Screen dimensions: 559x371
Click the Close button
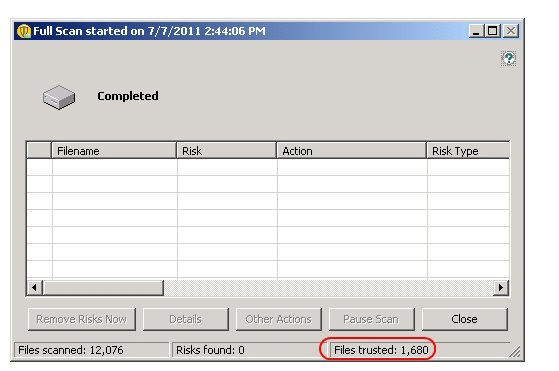point(465,319)
